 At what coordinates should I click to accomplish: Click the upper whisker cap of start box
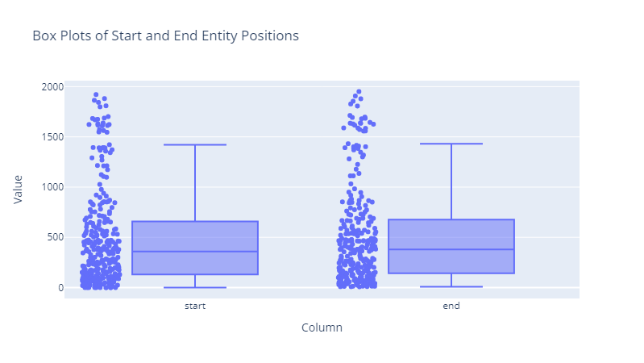pyautogui.click(x=194, y=145)
